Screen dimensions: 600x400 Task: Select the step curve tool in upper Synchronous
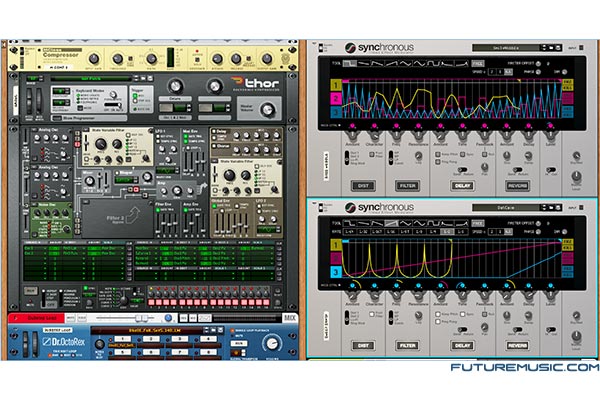tap(349, 63)
